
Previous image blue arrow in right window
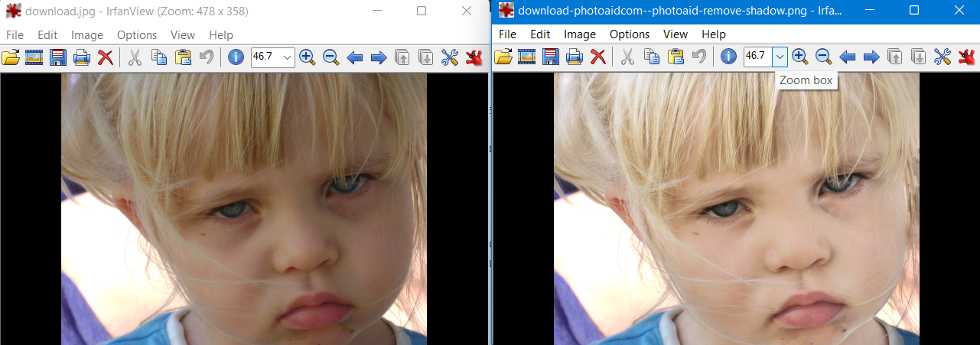click(x=847, y=57)
